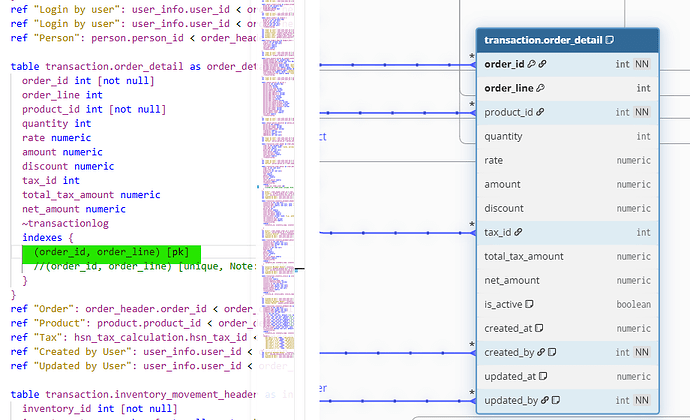
Task: Click the link icon beside created_by
Action: (541, 352)
